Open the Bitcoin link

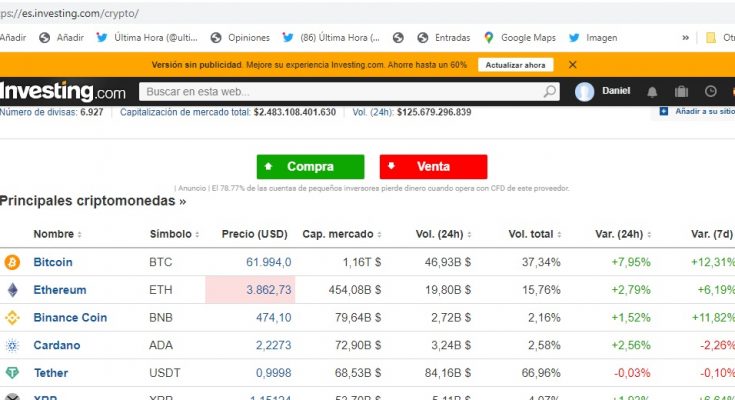click(53, 262)
